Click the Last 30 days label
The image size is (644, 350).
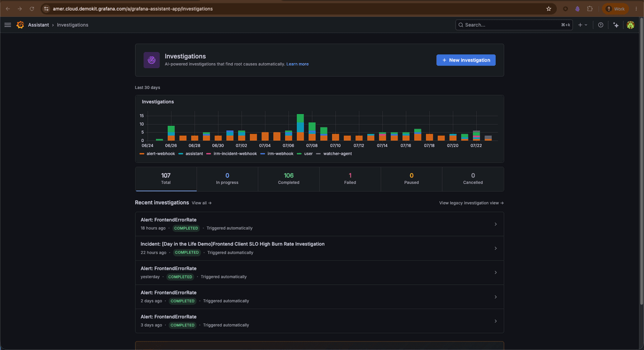point(148,87)
